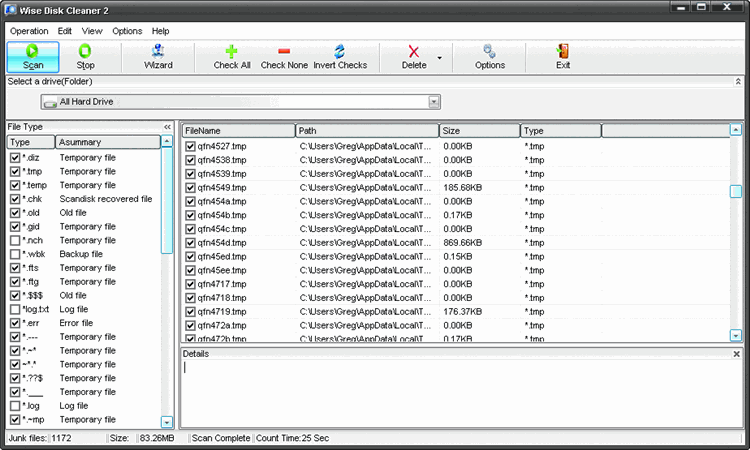
Task: Sort results by Size column header
Action: tap(480, 131)
